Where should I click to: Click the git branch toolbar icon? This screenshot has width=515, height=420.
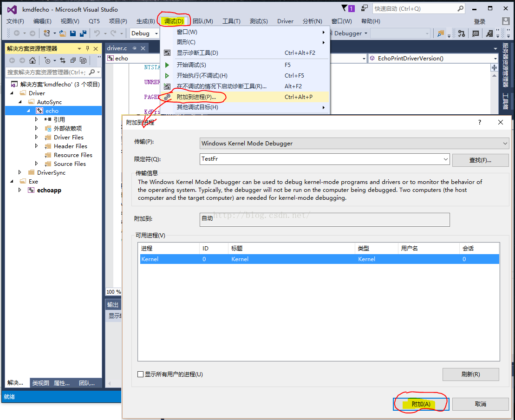[462, 33]
